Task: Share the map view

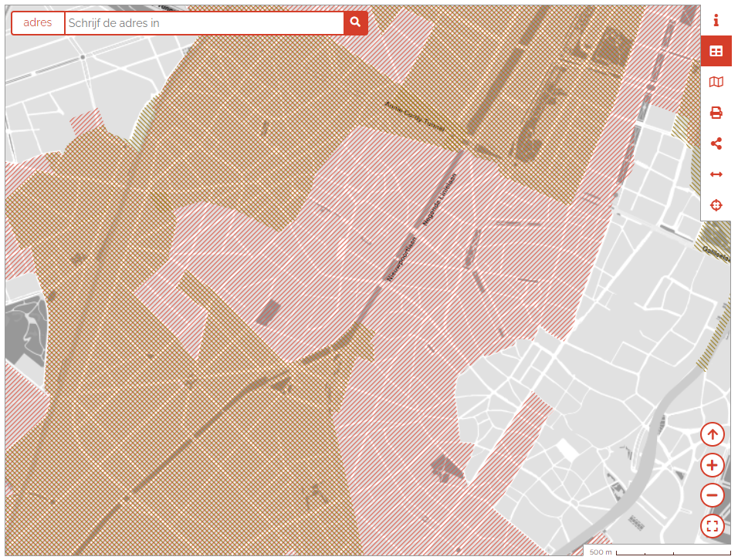Action: pyautogui.click(x=716, y=143)
